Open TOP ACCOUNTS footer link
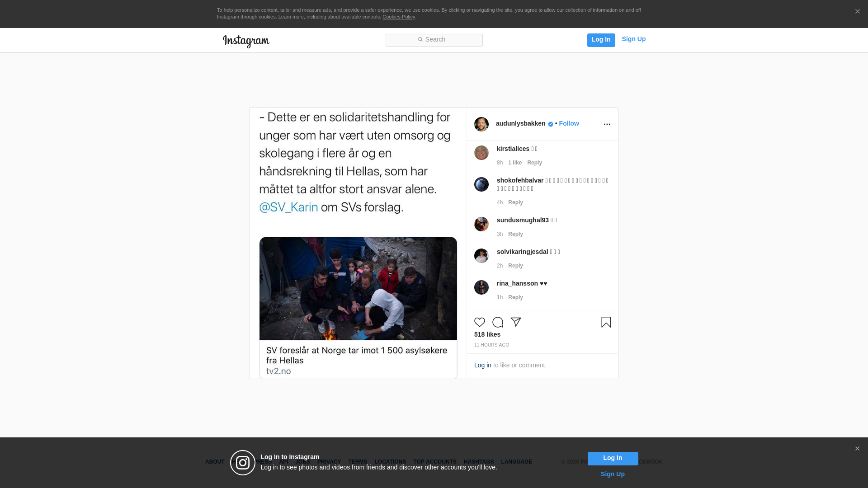 (x=435, y=462)
